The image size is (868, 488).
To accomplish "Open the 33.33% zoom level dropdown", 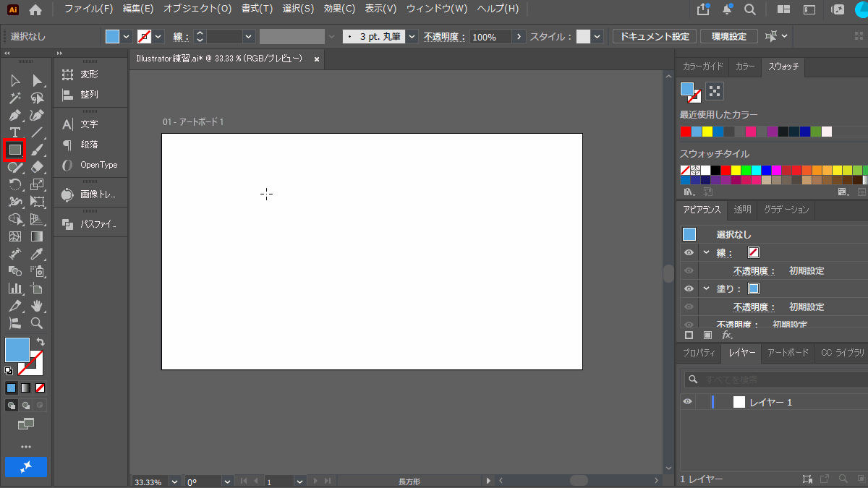I will (x=175, y=481).
